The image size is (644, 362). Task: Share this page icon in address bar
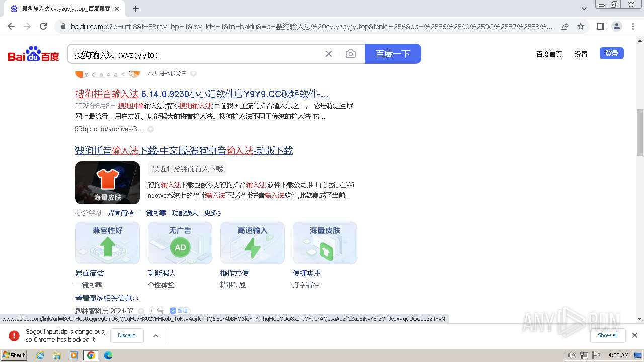[565, 26]
